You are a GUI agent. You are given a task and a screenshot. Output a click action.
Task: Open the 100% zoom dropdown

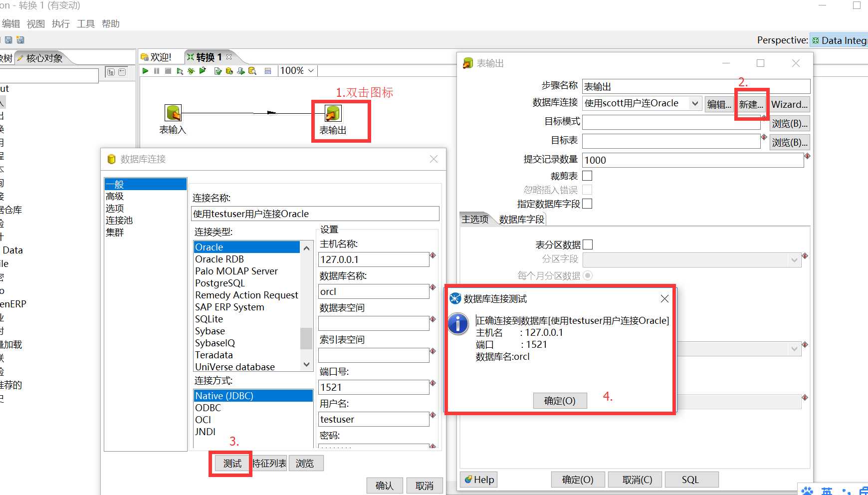311,71
